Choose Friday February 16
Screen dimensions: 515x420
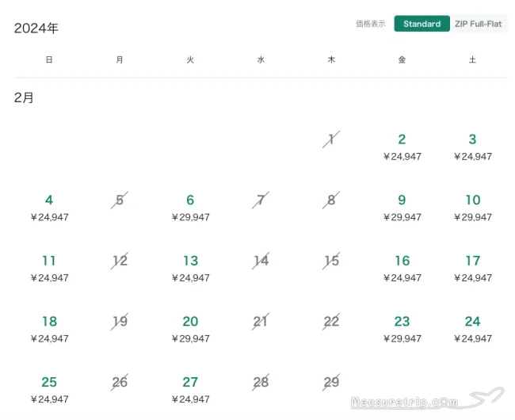pos(402,269)
